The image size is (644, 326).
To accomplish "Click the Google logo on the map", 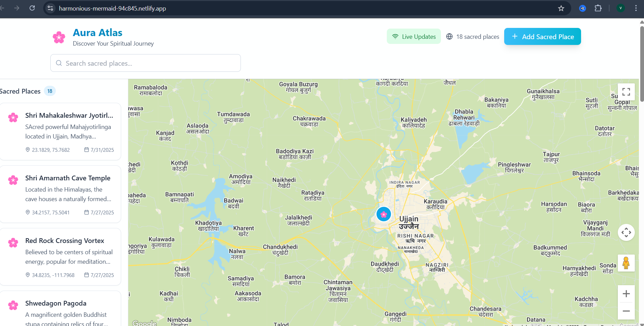I will [144, 323].
